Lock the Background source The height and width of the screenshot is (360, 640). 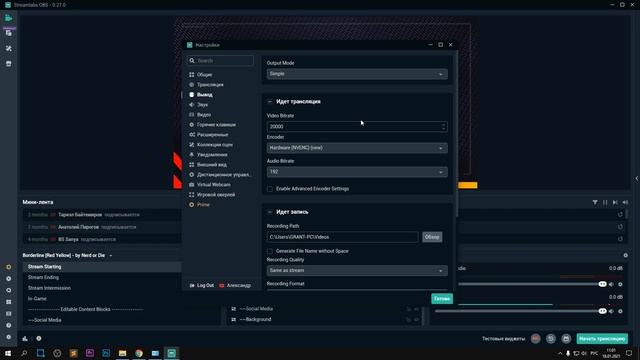[x=409, y=320]
